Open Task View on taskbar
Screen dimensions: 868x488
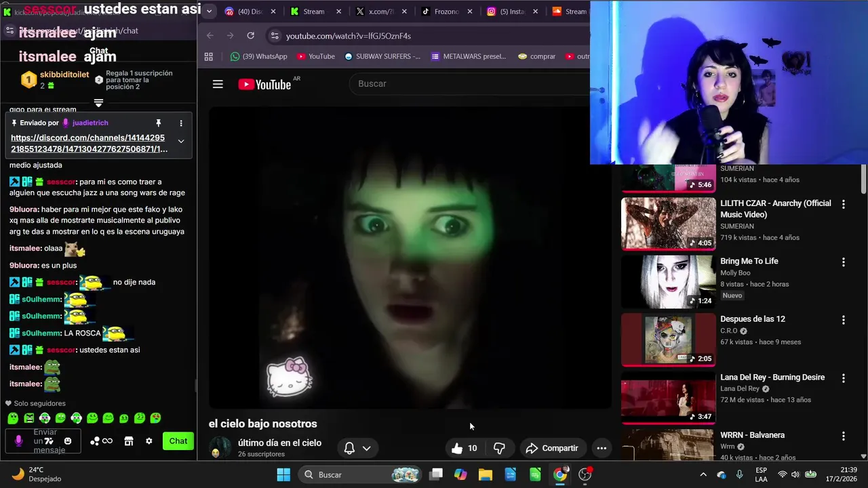(436, 474)
